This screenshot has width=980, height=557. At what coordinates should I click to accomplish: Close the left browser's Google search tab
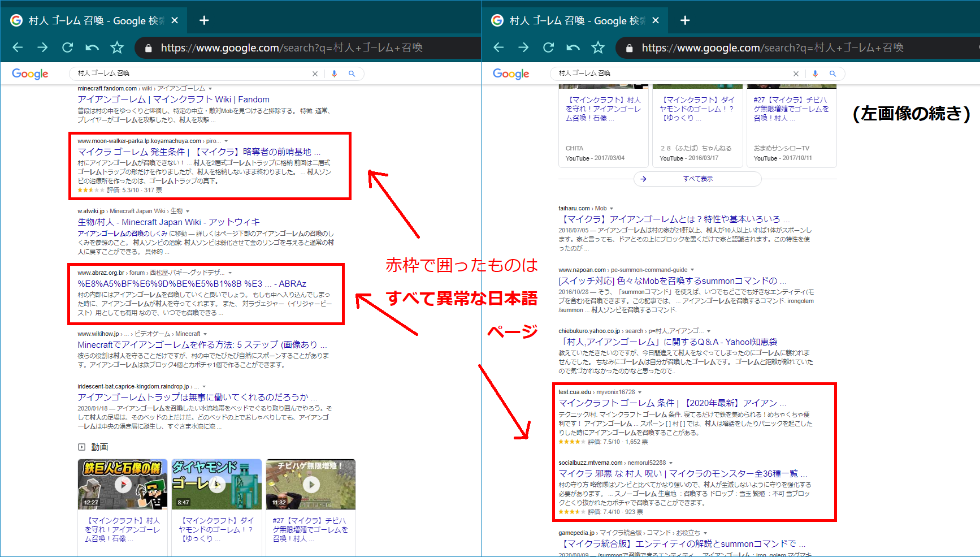(175, 20)
